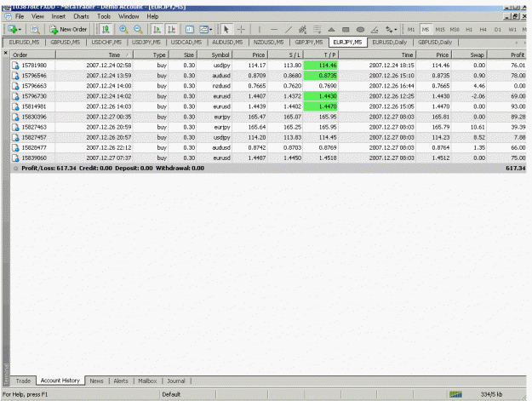Open the chart Templates icon
Image resolution: width=532 pixels, height=401 pixels.
click(x=203, y=30)
